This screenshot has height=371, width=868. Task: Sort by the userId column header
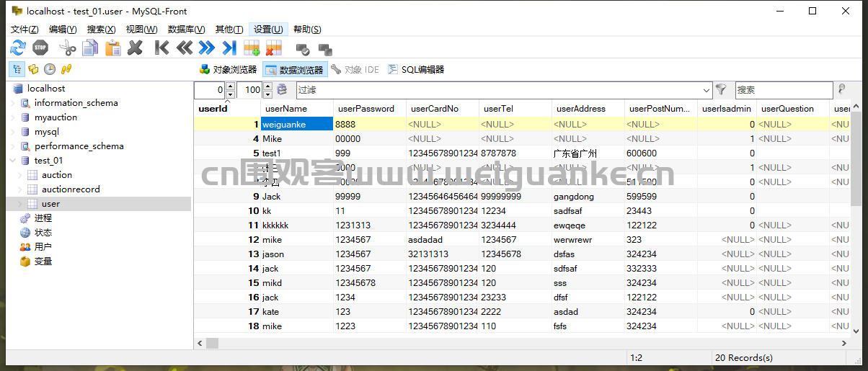pyautogui.click(x=227, y=108)
